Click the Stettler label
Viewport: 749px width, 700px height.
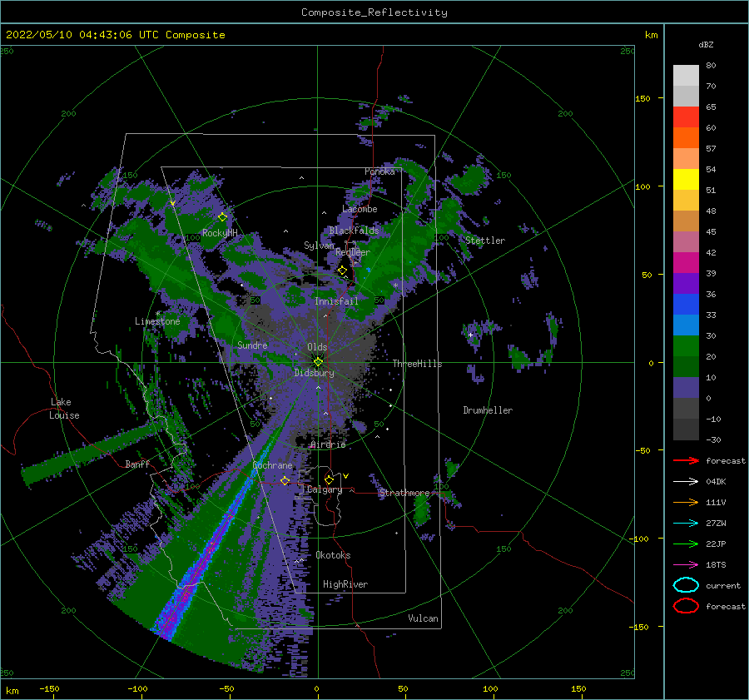pyautogui.click(x=485, y=241)
